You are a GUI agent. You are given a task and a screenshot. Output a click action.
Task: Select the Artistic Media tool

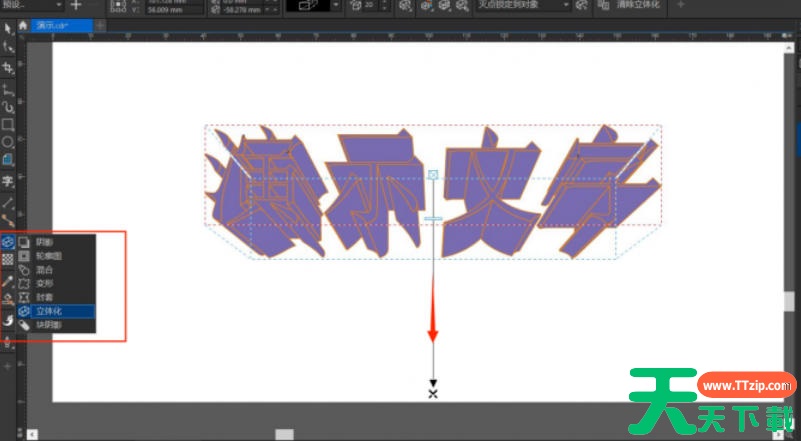coord(8,107)
